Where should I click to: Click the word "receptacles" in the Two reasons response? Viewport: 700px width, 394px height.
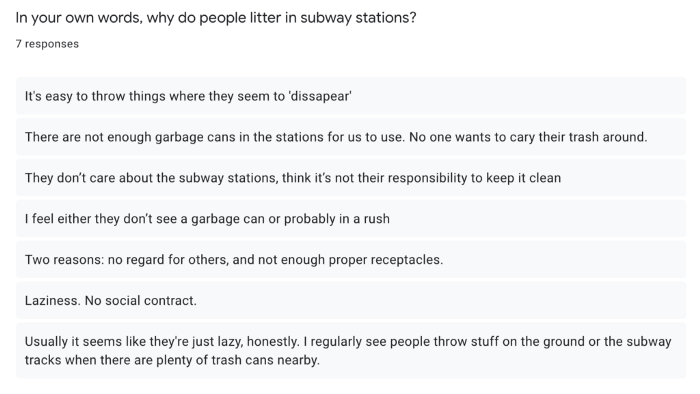click(406, 260)
